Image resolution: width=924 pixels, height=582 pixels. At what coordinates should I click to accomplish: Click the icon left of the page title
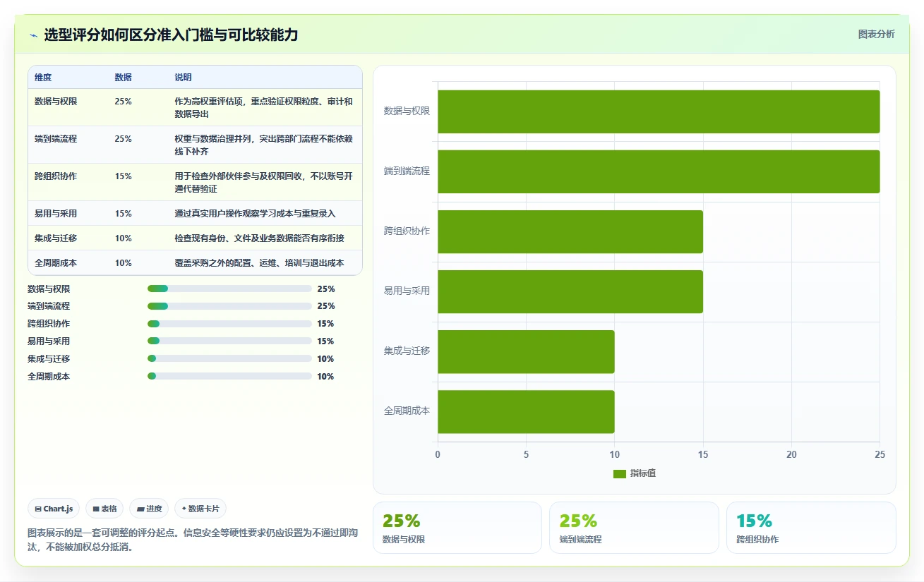(33, 35)
